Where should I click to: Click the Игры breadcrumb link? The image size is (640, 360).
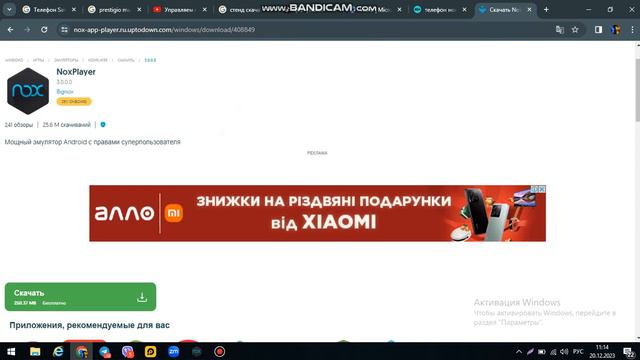[38, 60]
